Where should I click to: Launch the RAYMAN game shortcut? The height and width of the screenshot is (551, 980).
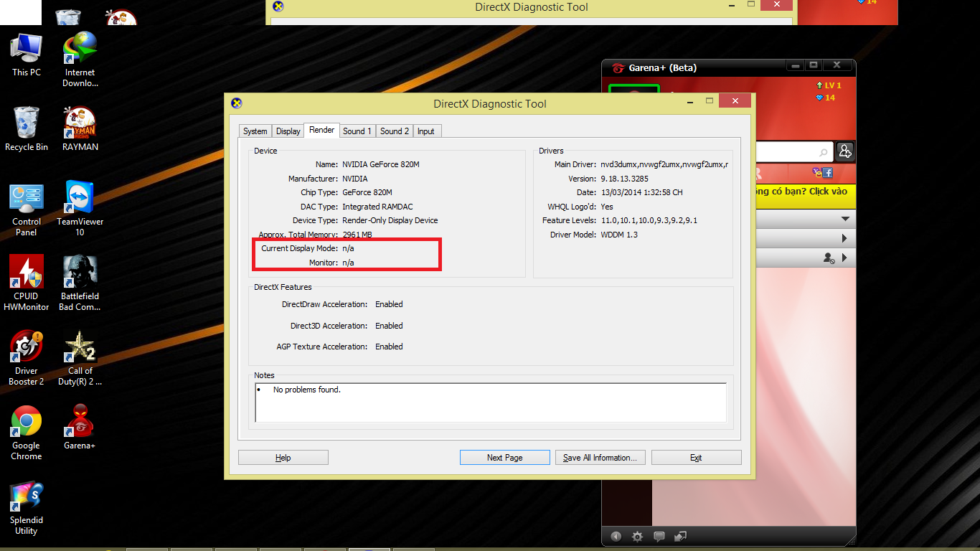[80, 129]
